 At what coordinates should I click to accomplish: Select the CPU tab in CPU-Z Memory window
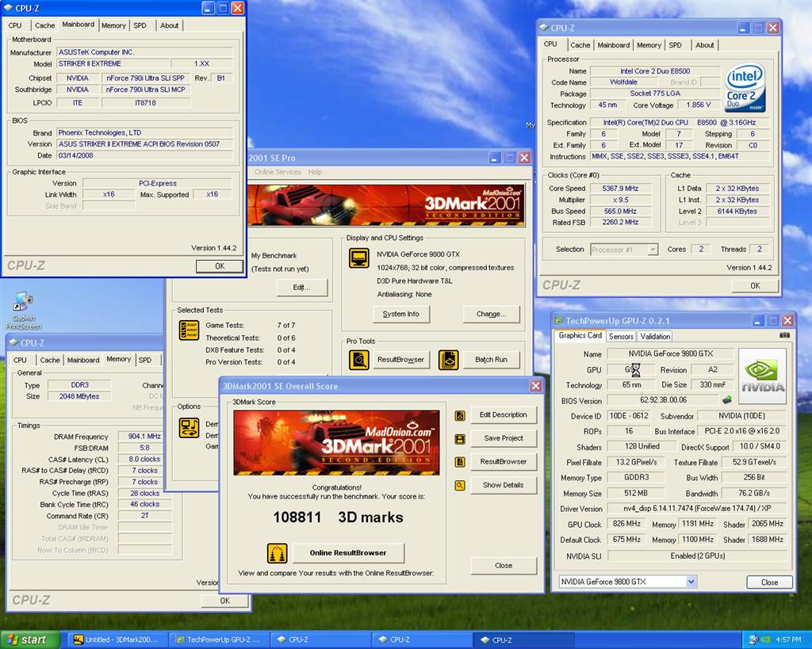pyautogui.click(x=20, y=360)
